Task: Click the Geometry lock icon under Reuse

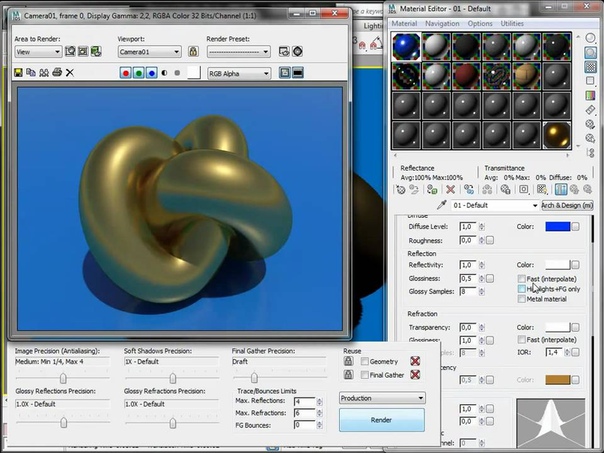Action: pos(348,361)
